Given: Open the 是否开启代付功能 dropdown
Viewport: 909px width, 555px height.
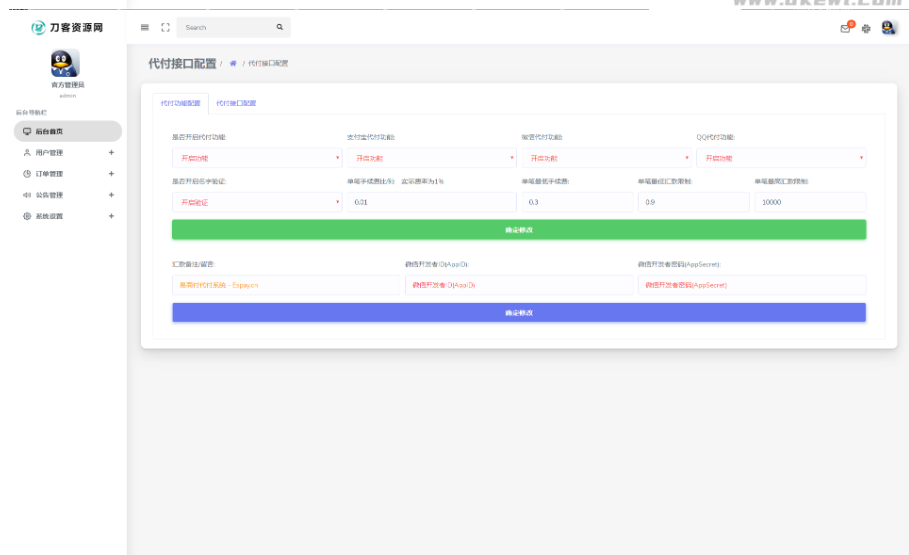Looking at the screenshot, I should point(257,158).
